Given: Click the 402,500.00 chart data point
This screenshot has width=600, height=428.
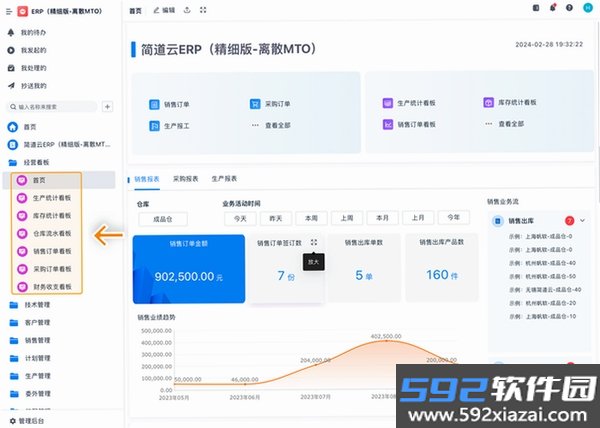Looking at the screenshot, I should click(386, 340).
